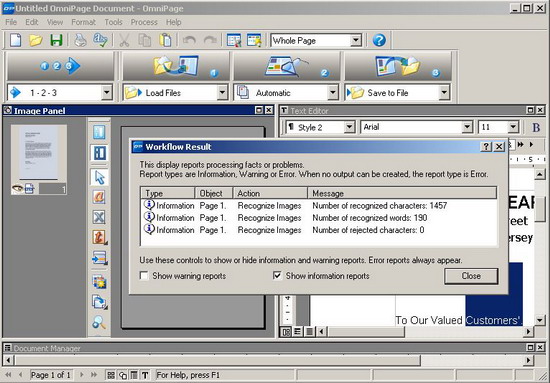This screenshot has height=383, width=550.
Task: Open the Load Files dropdown
Action: pos(222,93)
